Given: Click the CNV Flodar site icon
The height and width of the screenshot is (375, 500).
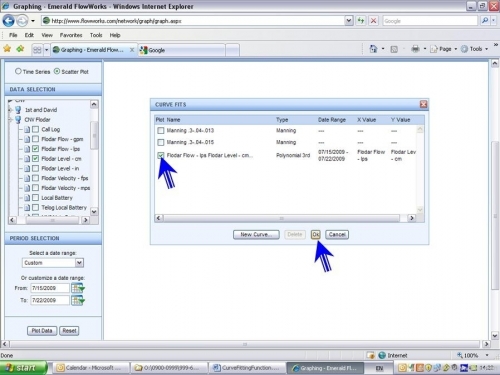Looking at the screenshot, I should tap(18, 119).
